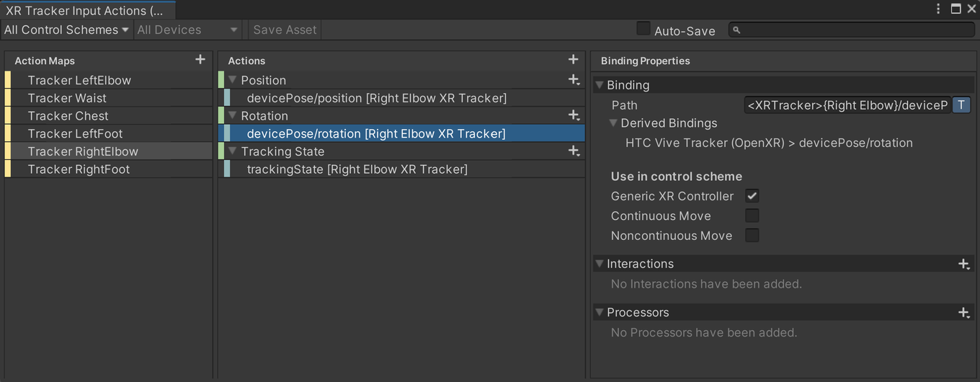This screenshot has width=980, height=382.
Task: Add binding to Tracking State action
Action: point(574,151)
